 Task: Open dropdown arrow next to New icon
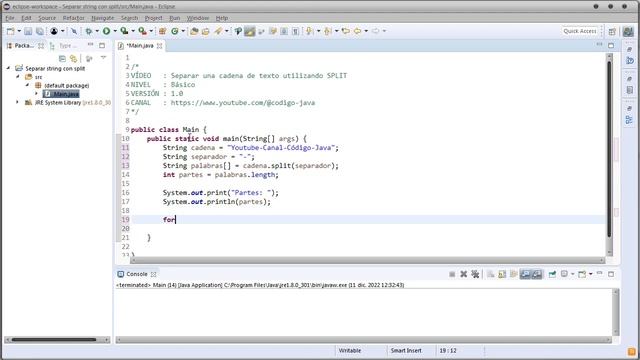[x=19, y=31]
